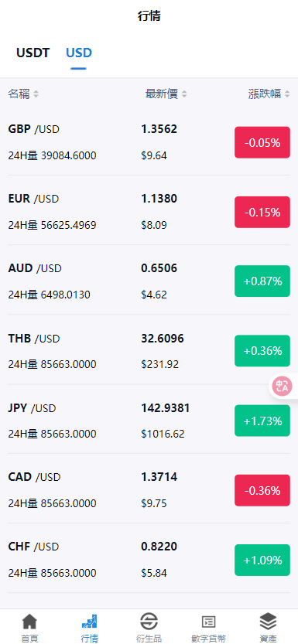Open the THB/USD pair row
Viewport: 298px width, 644px height.
click(x=149, y=351)
